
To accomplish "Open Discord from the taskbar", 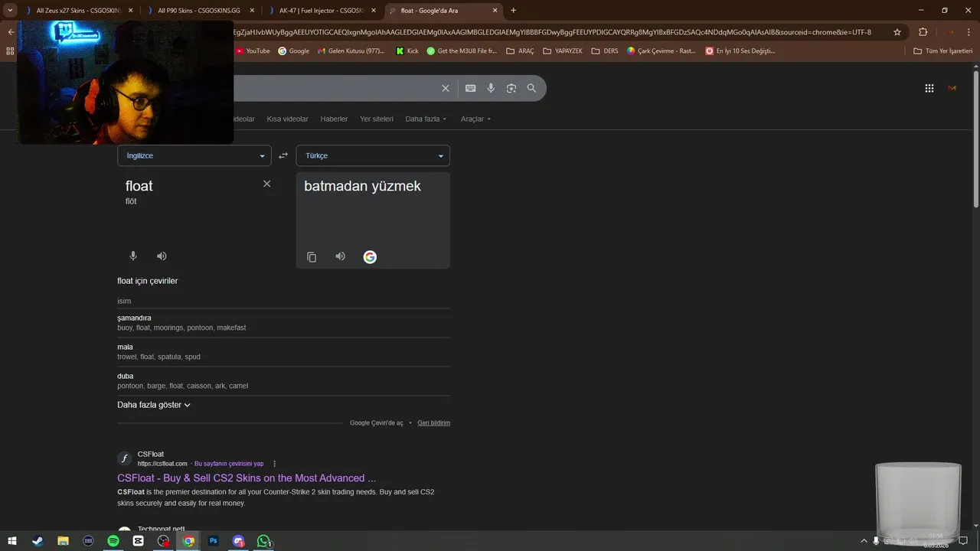I will pos(239,541).
